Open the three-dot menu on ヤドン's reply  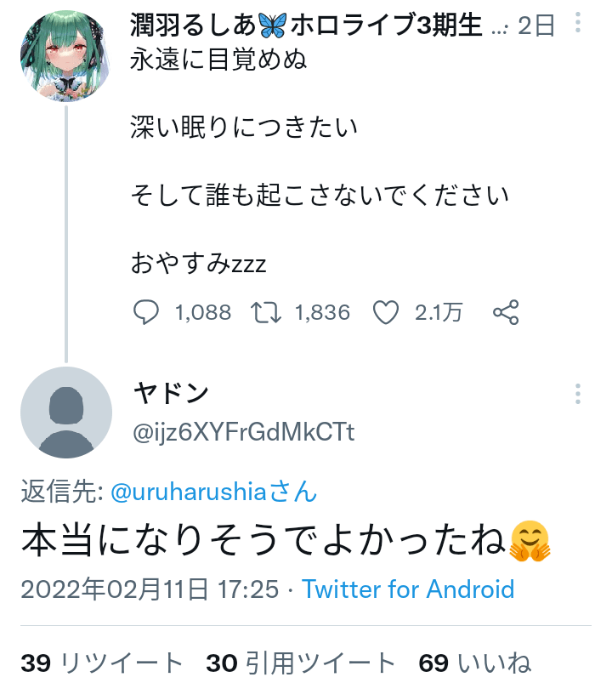(578, 394)
